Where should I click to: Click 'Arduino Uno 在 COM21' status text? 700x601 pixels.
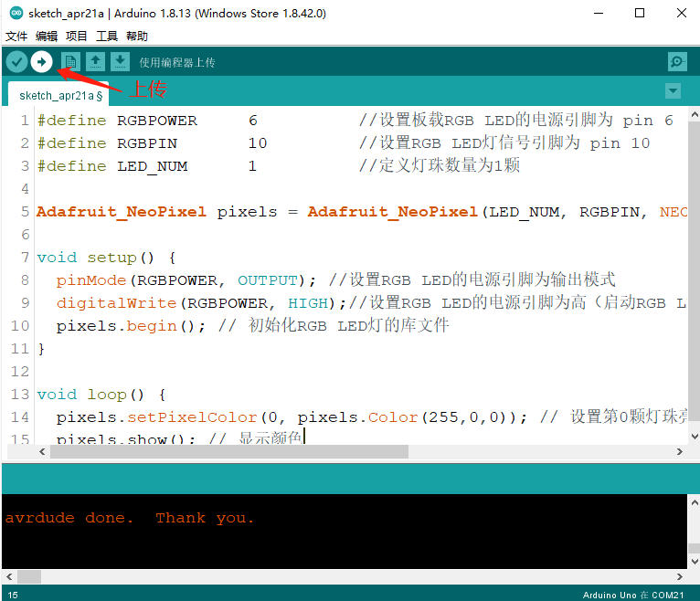[x=633, y=595]
